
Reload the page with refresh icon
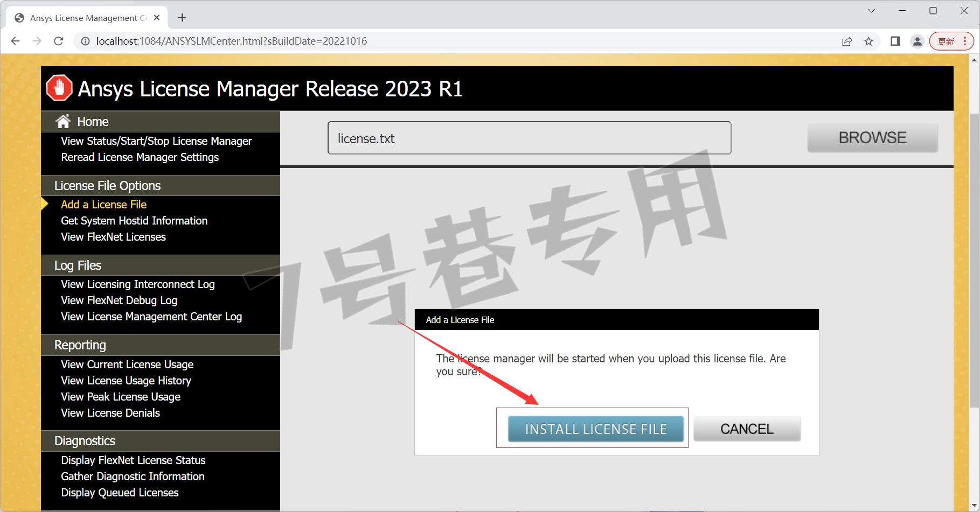coord(59,41)
